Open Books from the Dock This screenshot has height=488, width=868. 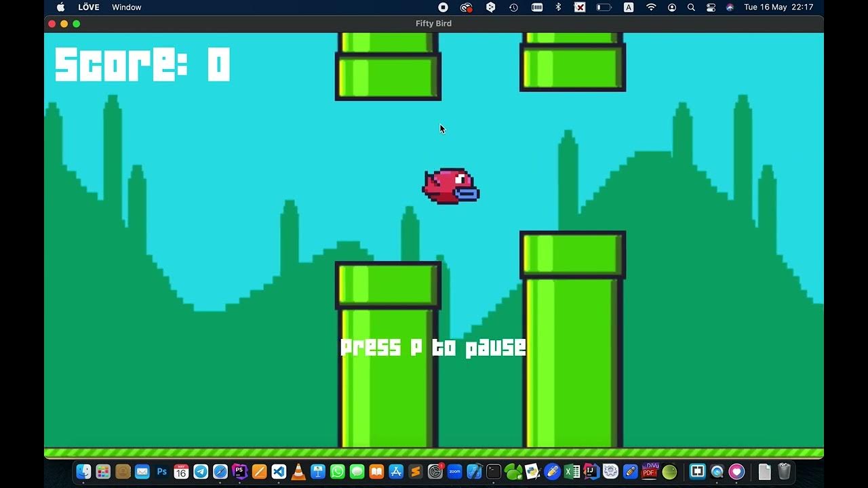376,471
